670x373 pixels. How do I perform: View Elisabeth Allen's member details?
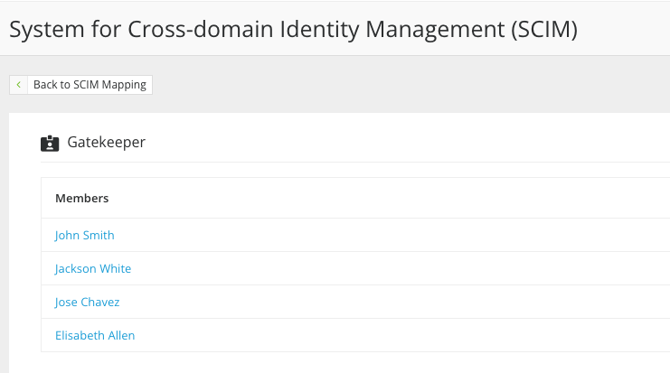(x=95, y=335)
